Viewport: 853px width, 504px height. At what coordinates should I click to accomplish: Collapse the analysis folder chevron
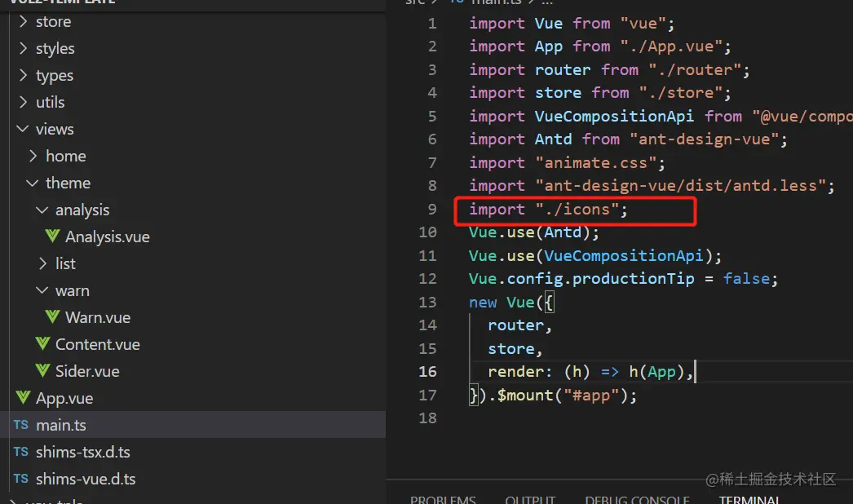click(x=42, y=210)
